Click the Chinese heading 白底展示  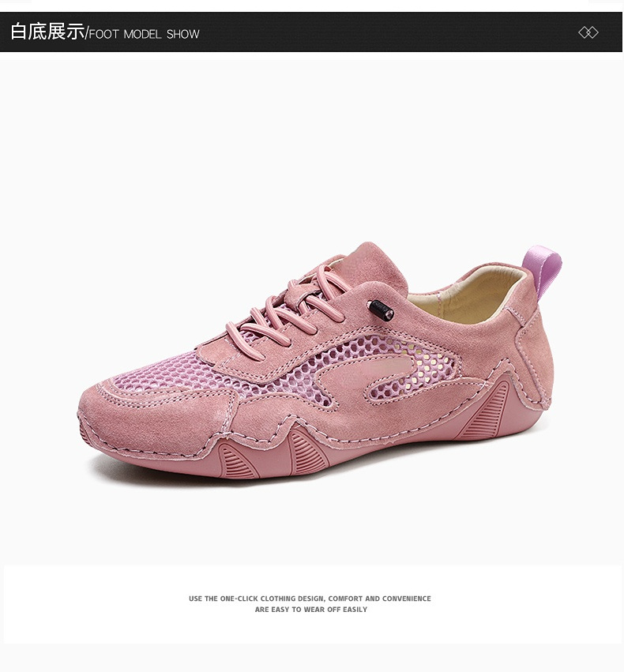coord(47,32)
